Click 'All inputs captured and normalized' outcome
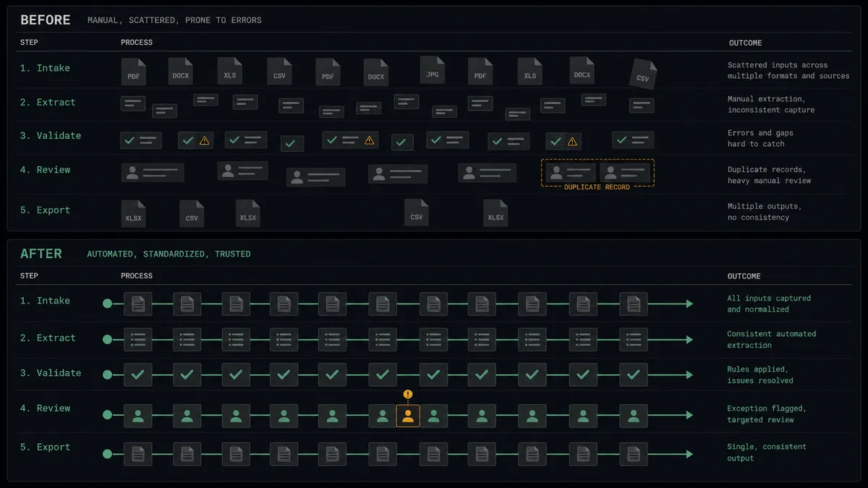 pos(769,304)
